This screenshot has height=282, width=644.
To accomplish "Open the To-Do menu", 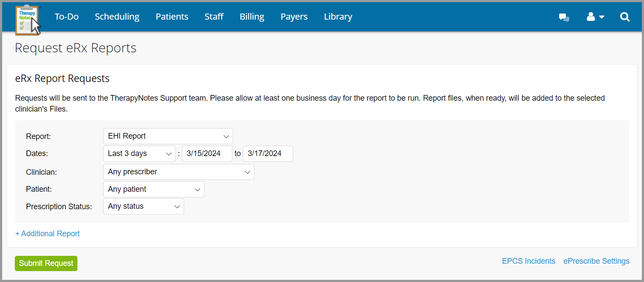I will click(x=67, y=17).
